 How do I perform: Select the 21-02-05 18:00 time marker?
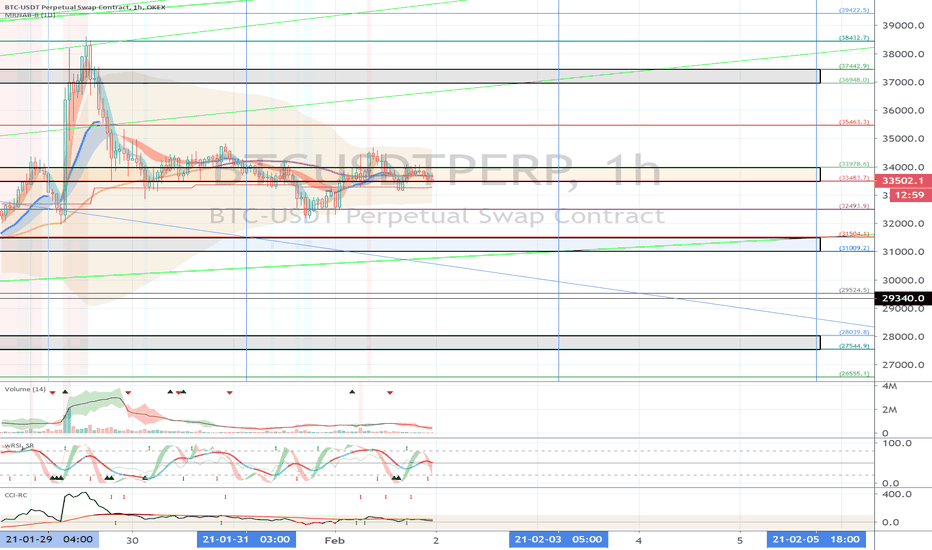816,539
